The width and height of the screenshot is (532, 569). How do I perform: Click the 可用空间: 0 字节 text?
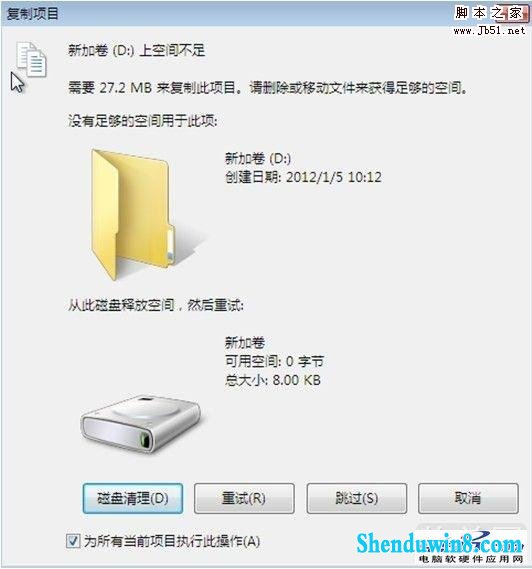[274, 361]
